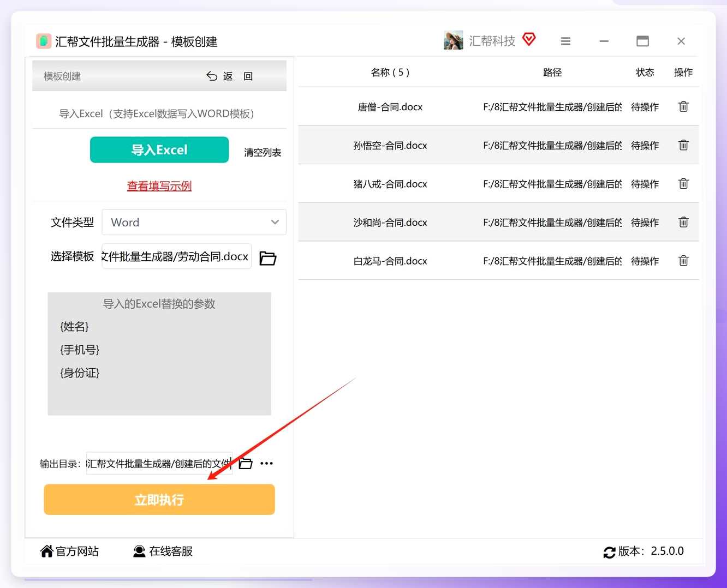Viewport: 727px width, 588px height.
Task: Click the 输出目录 path input field
Action: tap(159, 463)
